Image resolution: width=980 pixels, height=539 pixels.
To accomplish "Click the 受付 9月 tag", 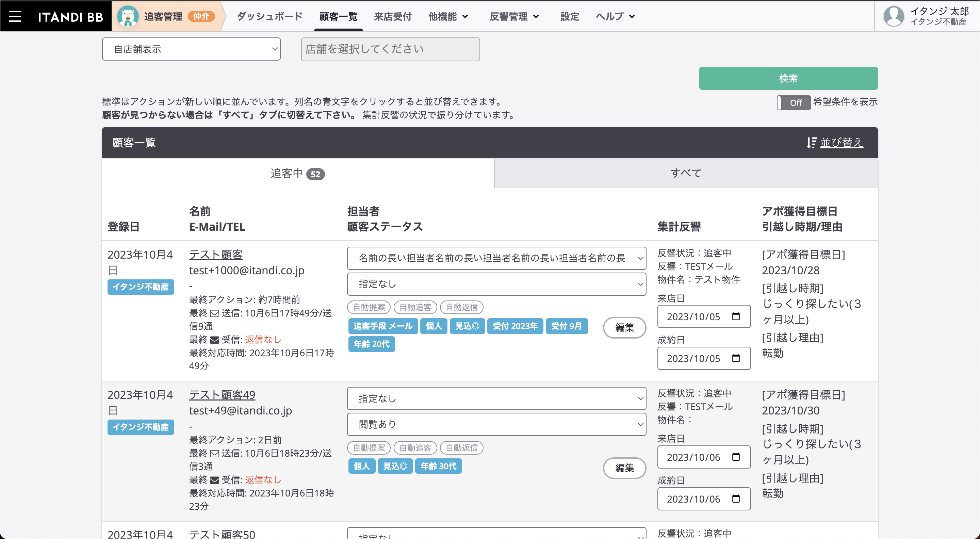I will point(567,326).
